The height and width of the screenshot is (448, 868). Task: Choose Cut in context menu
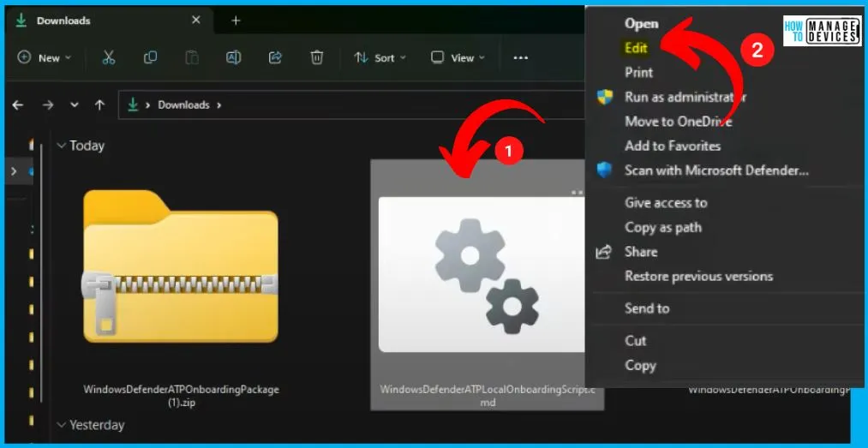point(636,341)
